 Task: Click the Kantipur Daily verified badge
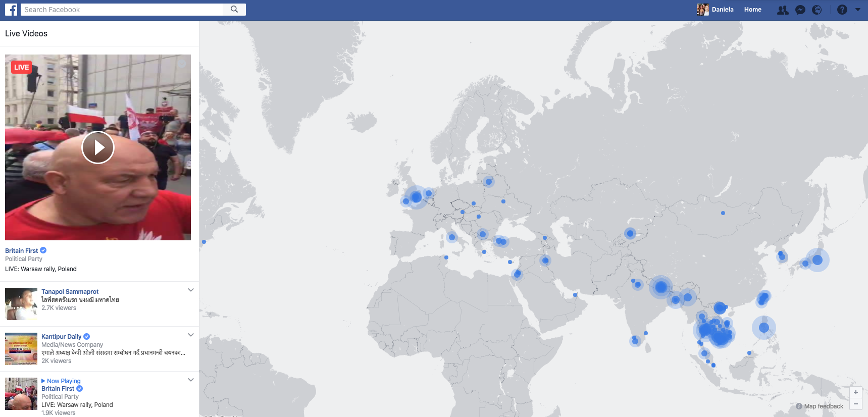(x=87, y=336)
